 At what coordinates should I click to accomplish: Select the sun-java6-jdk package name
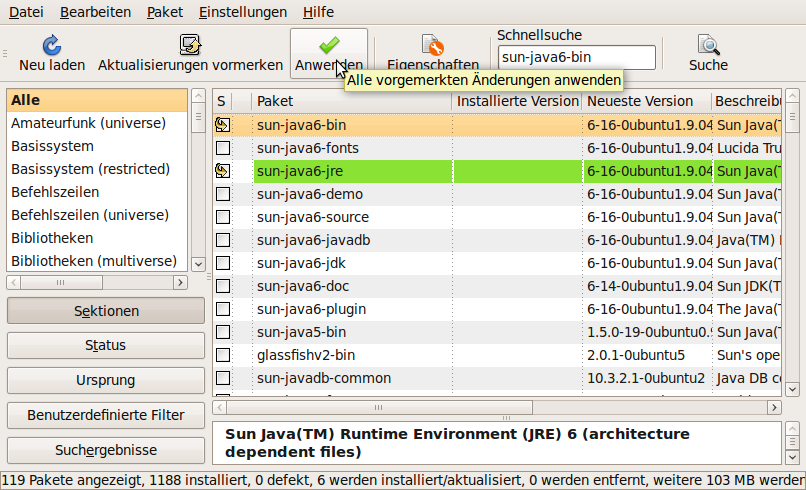coord(301,263)
